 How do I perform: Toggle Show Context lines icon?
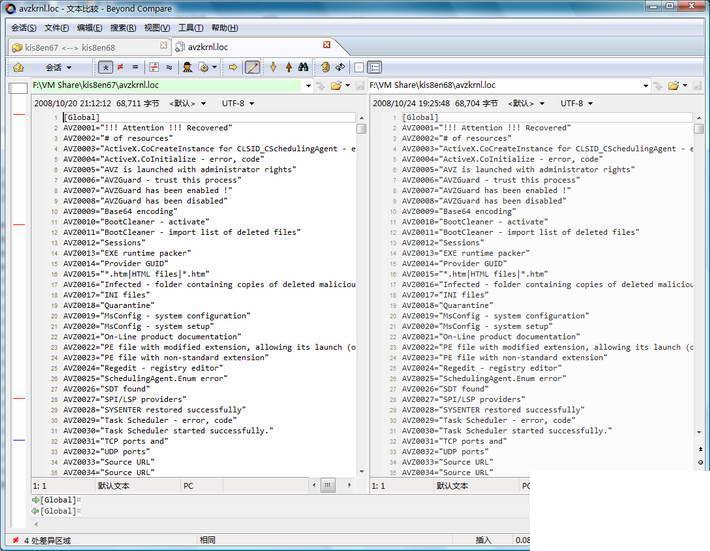(x=154, y=67)
